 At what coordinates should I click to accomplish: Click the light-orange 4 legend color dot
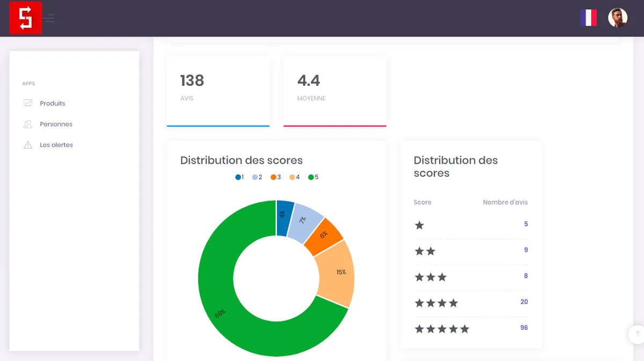(x=291, y=176)
